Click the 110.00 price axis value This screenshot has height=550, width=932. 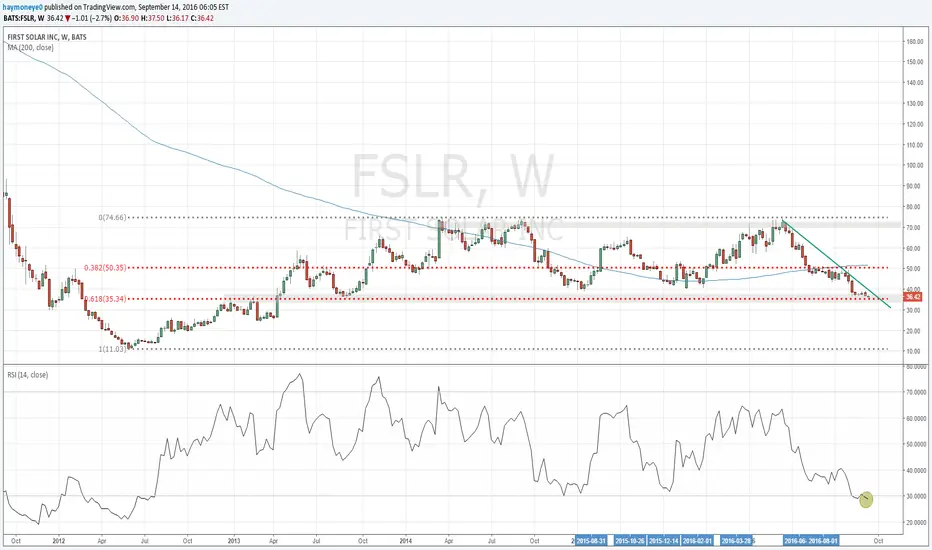tap(914, 145)
